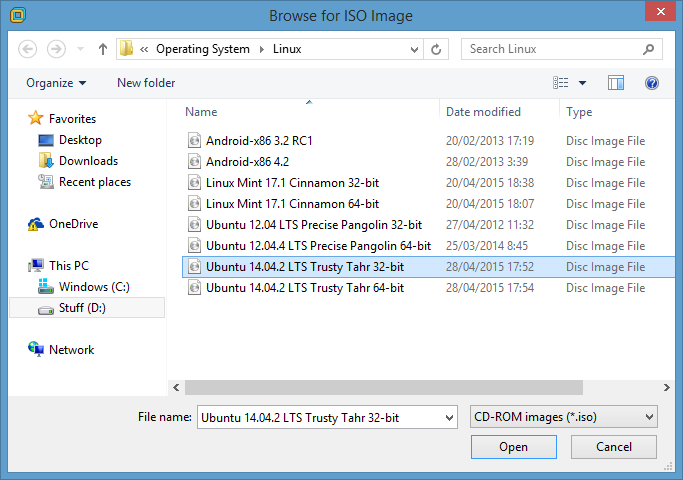Open Desktop from Favorites
The height and width of the screenshot is (480, 683).
(80, 140)
